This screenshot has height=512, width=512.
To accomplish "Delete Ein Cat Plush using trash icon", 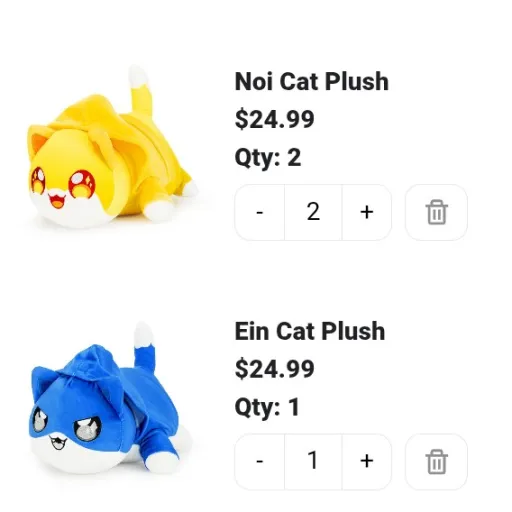I will click(x=436, y=462).
